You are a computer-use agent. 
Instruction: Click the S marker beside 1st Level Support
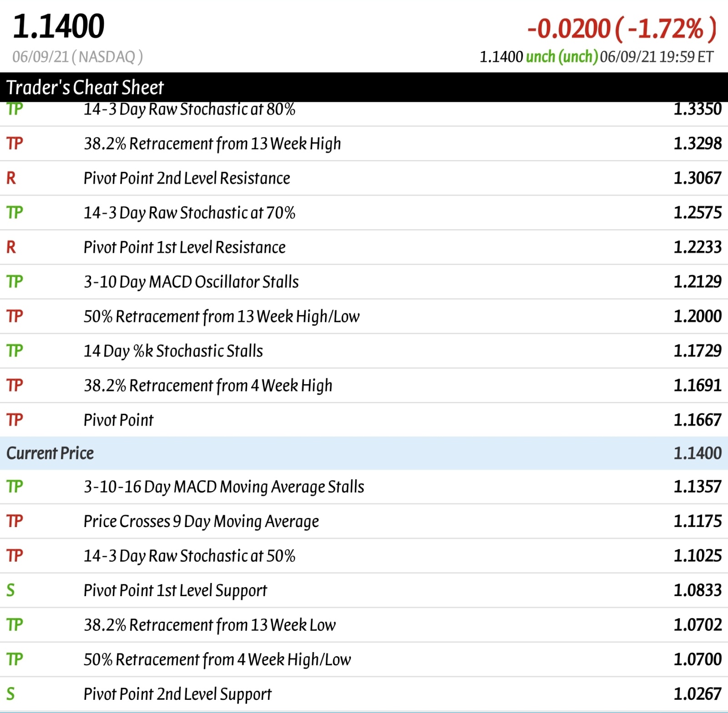(x=10, y=591)
